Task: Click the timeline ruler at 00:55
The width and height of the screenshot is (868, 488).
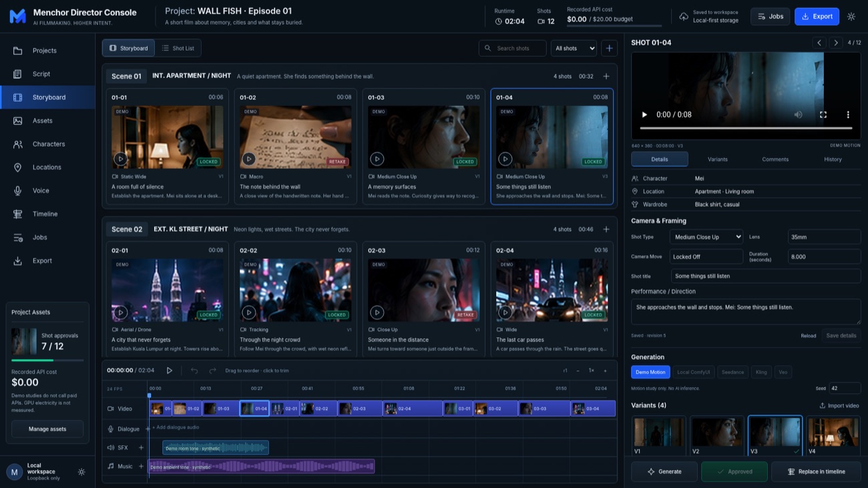Action: pos(359,388)
